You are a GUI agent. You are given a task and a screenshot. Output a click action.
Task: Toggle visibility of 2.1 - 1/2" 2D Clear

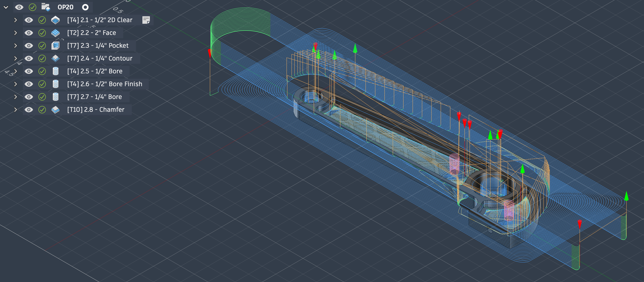point(29,20)
